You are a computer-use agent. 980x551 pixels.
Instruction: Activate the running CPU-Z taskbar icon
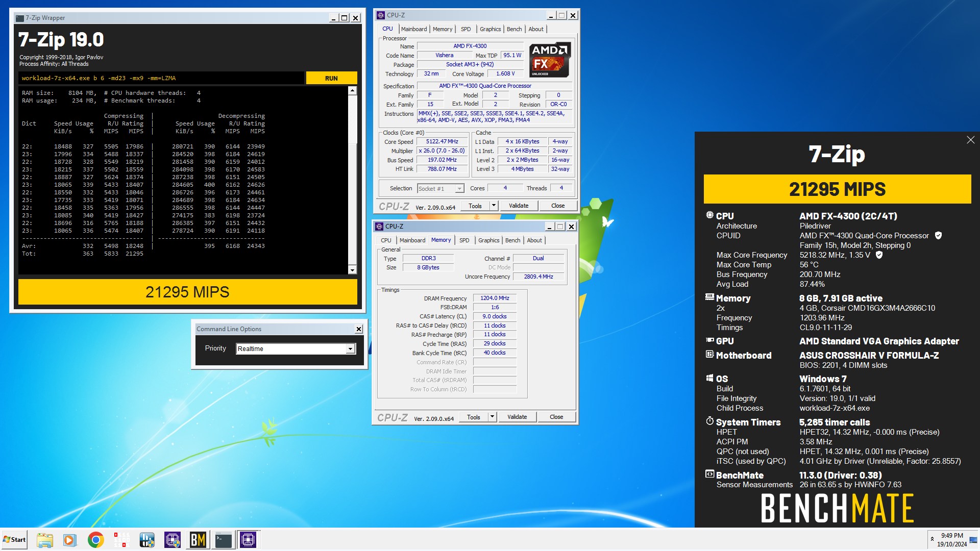[248, 540]
